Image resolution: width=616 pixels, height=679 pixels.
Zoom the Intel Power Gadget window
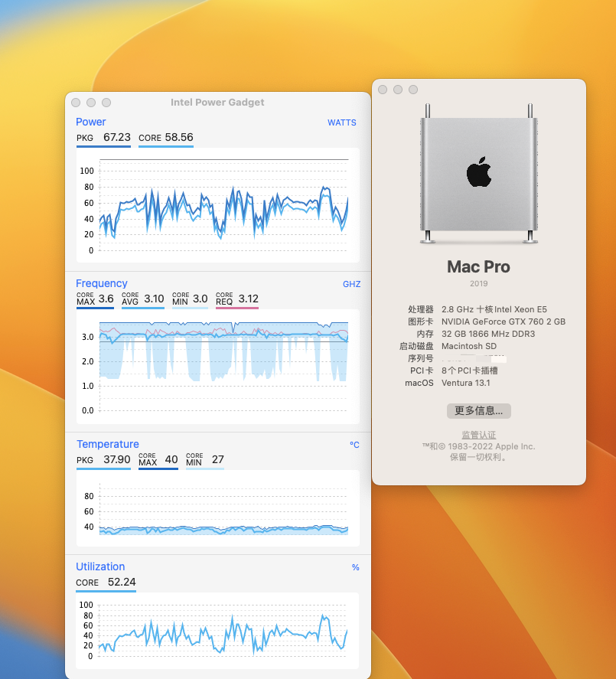106,103
